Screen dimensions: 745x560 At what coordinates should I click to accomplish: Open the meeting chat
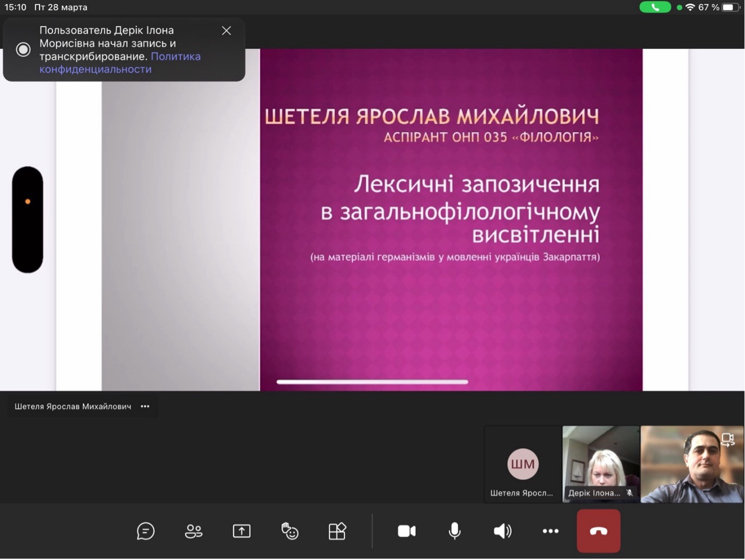145,531
